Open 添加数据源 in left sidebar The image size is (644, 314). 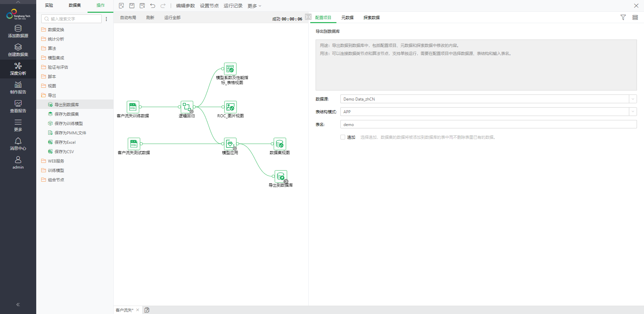point(18,32)
